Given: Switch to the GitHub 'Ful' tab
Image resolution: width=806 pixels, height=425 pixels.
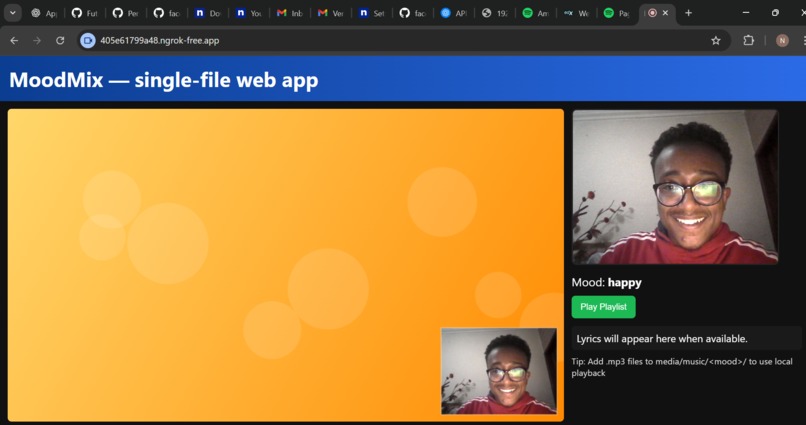Looking at the screenshot, I should [85, 13].
